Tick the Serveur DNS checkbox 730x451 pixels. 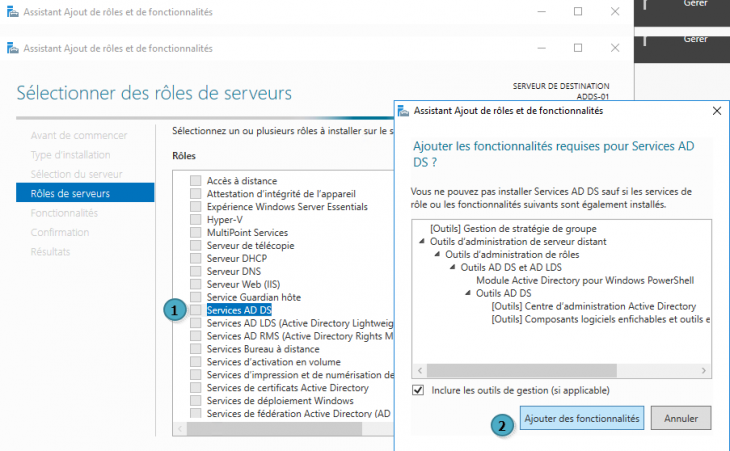pos(196,271)
